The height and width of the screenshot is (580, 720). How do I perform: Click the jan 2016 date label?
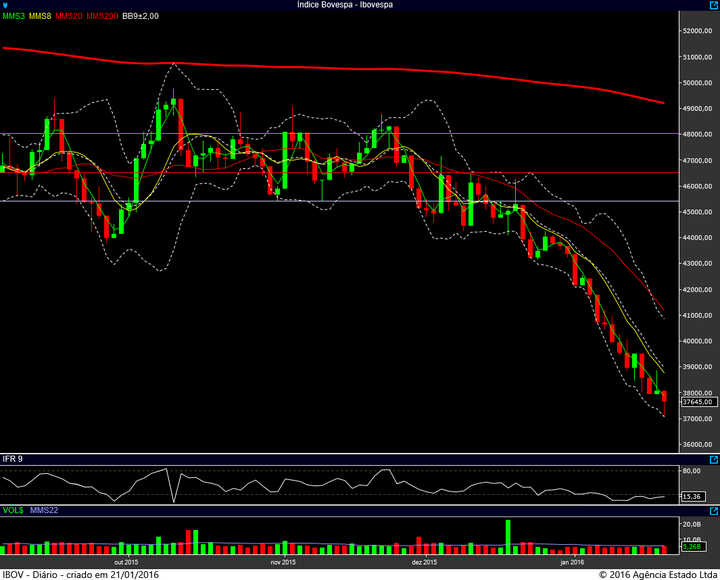coord(572,562)
